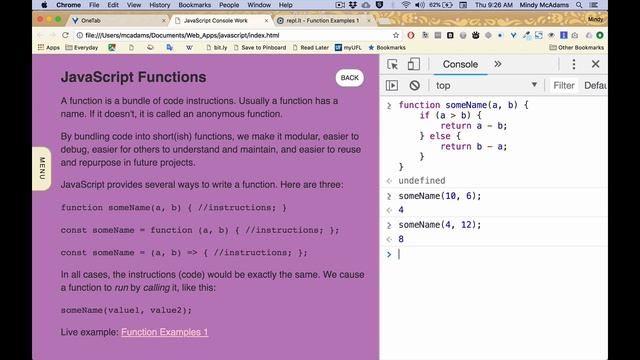
Task: Close the JavaScript Console Work tab
Action: point(266,20)
